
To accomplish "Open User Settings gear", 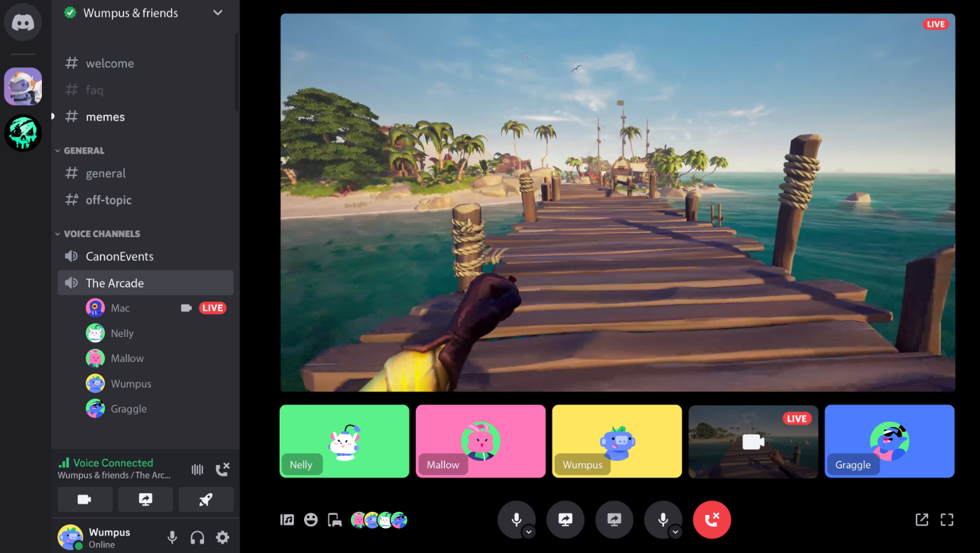I will 222,537.
